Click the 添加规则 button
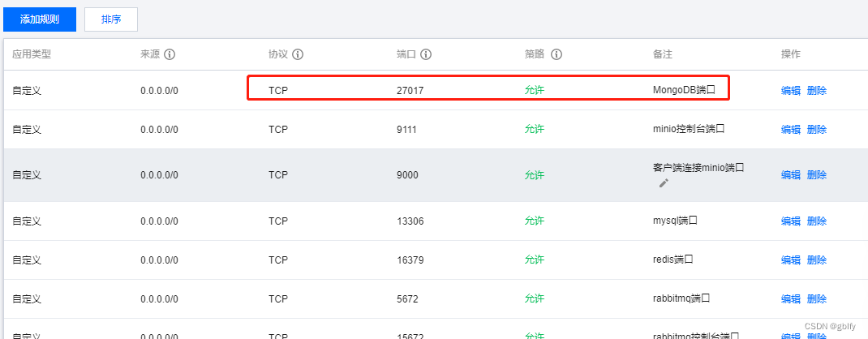The width and height of the screenshot is (868, 339). click(x=40, y=19)
